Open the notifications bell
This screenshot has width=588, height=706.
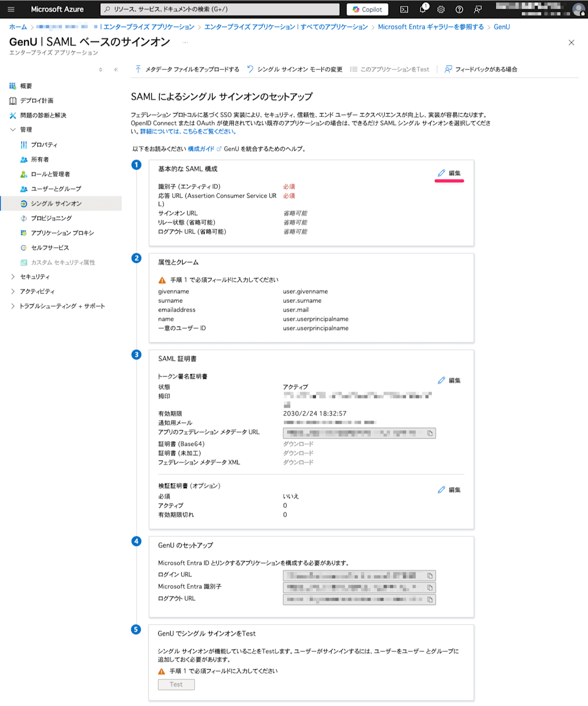(423, 9)
